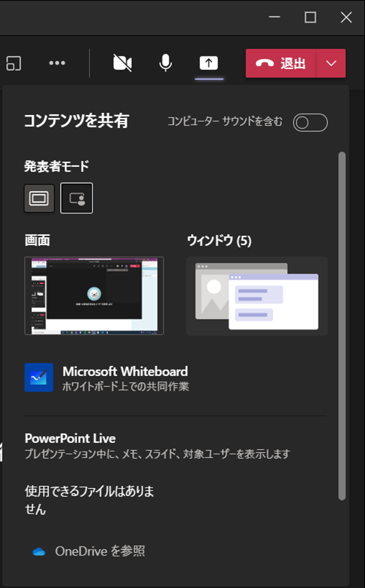Open the ウィンドウ (5) window list

click(257, 296)
